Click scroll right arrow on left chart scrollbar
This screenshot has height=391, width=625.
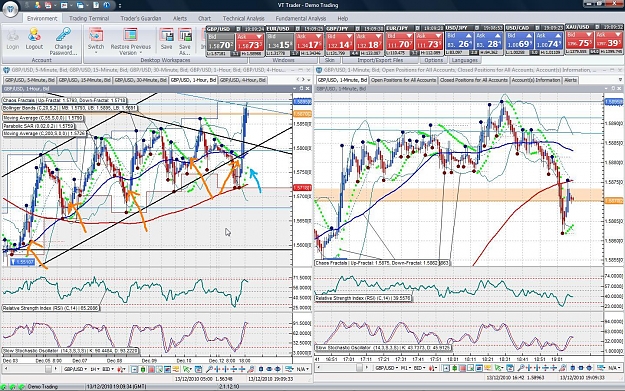click(55, 369)
